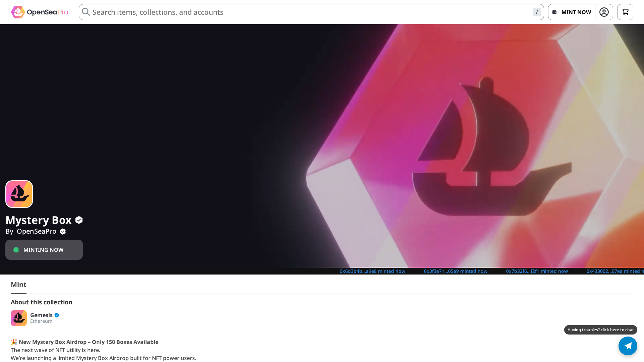This screenshot has width=644, height=362.
Task: Open 0x7b32f6...f2f1 minted now entry
Action: click(x=537, y=271)
